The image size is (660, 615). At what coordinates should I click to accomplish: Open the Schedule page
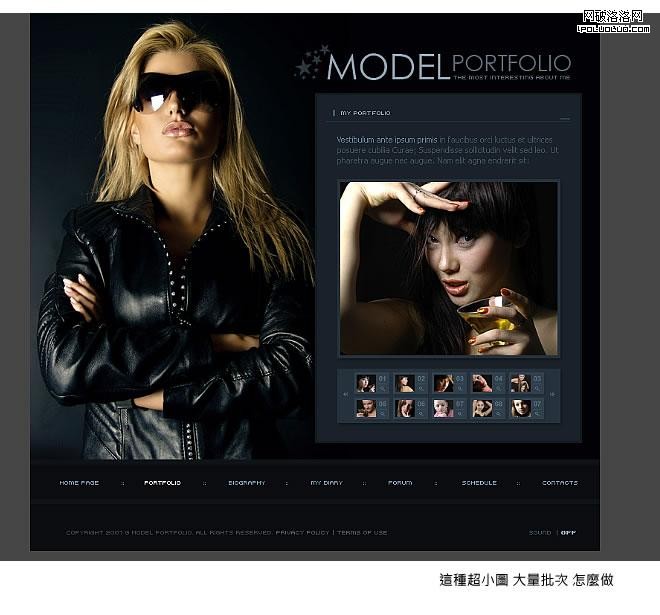479,483
